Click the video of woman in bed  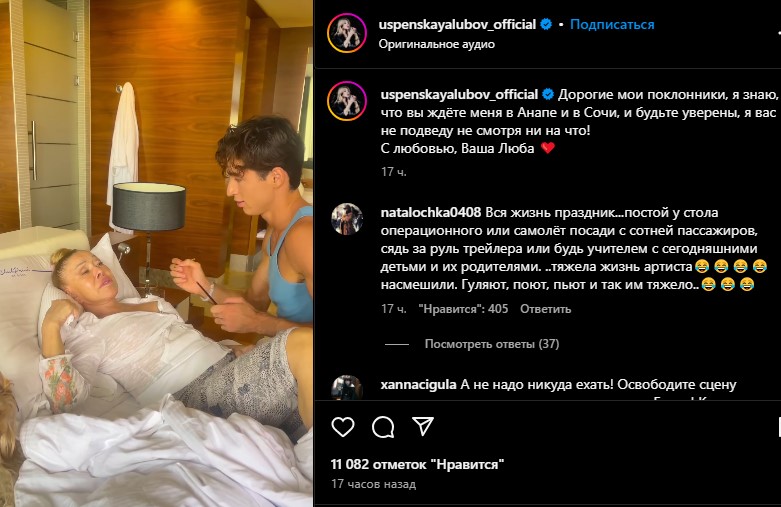click(156, 254)
